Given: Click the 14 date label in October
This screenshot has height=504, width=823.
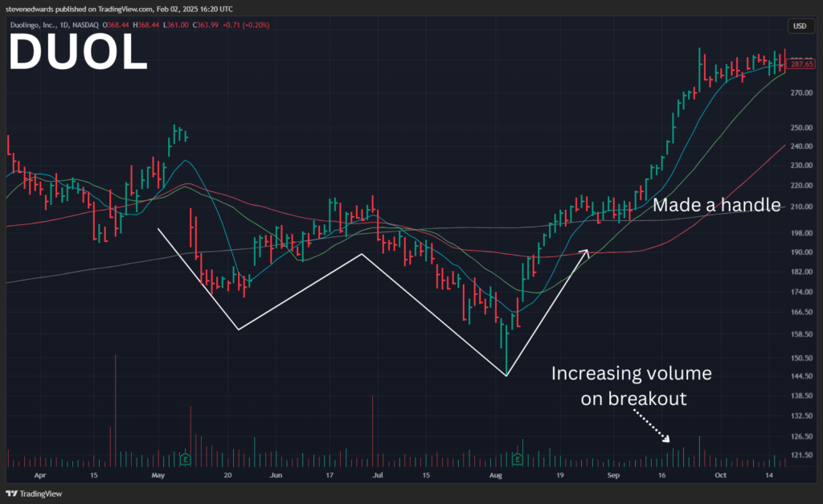Looking at the screenshot, I should click(769, 475).
